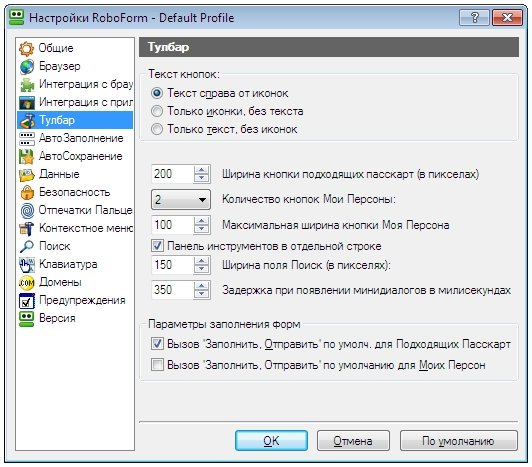
Task: Increase the passcard button width spinner (200)
Action: pos(202,170)
